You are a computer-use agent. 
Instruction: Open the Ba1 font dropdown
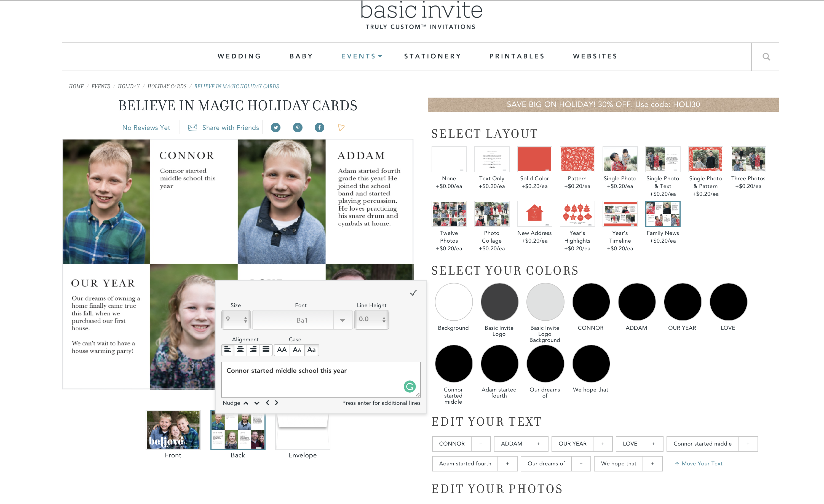343,320
